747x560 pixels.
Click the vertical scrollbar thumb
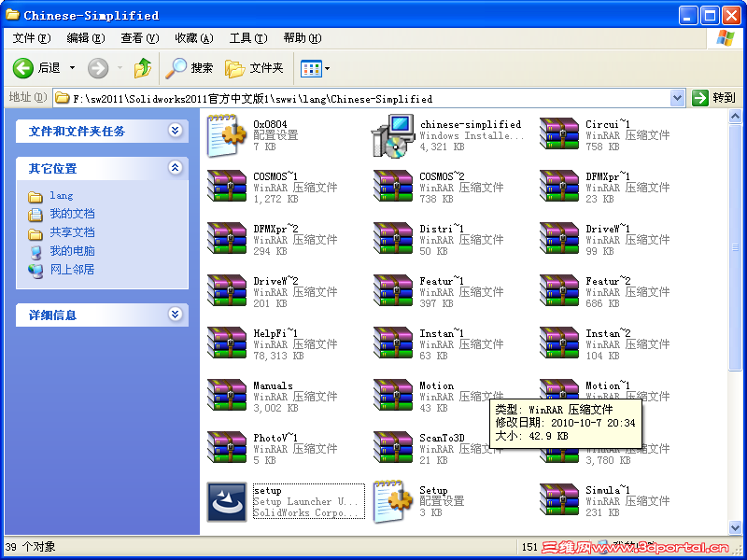tap(735, 246)
